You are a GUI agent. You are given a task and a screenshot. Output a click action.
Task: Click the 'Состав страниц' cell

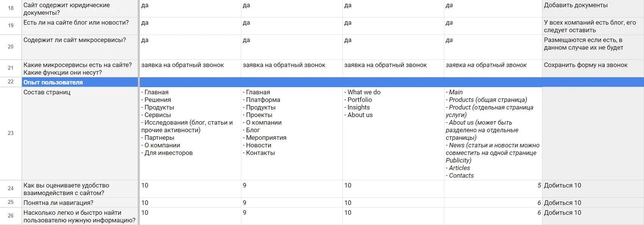point(80,133)
